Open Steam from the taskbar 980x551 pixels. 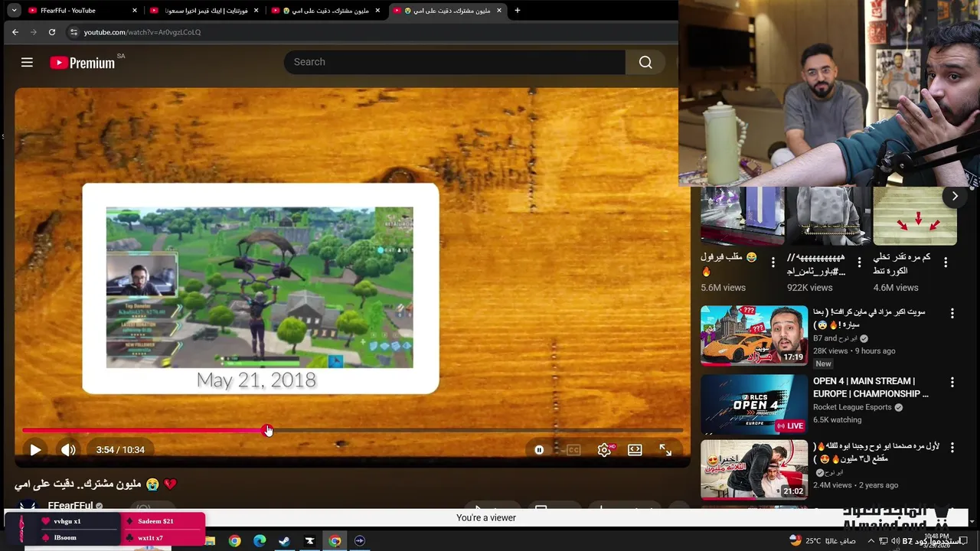pyautogui.click(x=284, y=541)
